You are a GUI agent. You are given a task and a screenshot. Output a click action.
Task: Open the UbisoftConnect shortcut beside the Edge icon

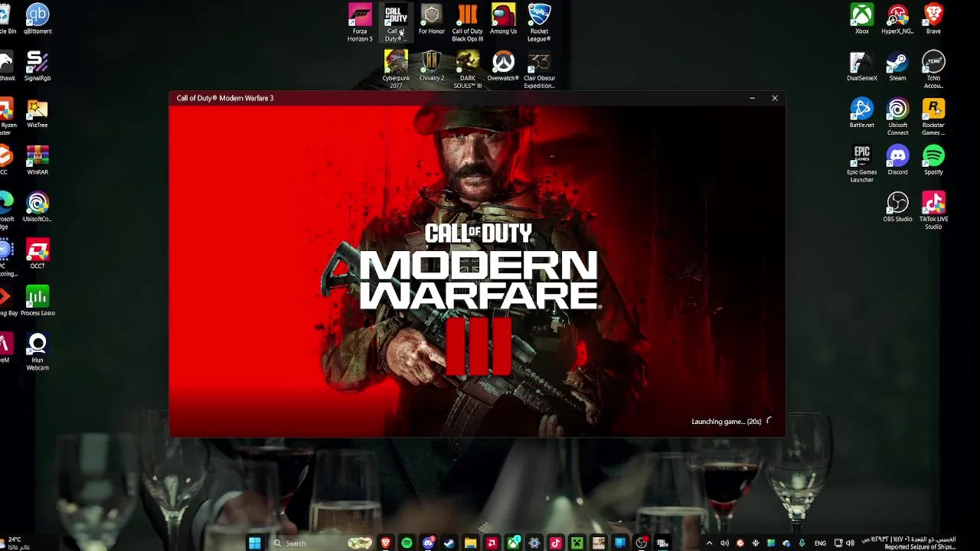click(x=38, y=207)
